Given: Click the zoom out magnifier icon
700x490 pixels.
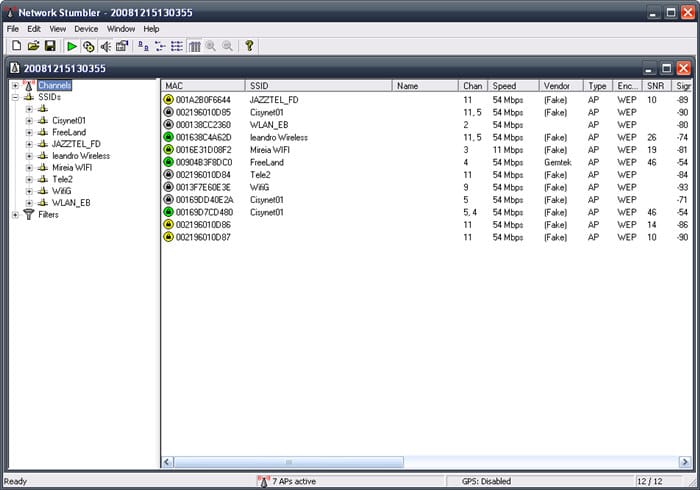Looking at the screenshot, I should click(227, 46).
